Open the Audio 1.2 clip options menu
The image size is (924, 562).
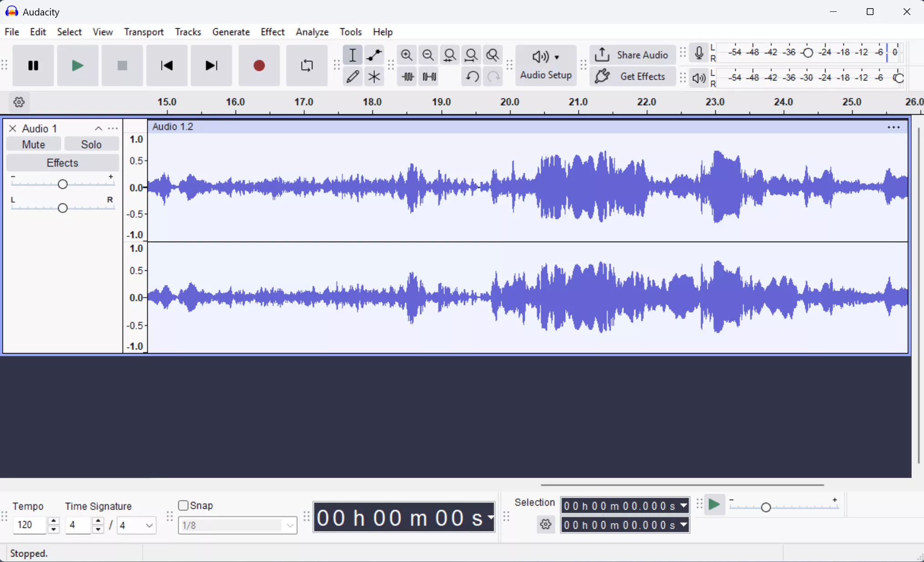point(894,127)
